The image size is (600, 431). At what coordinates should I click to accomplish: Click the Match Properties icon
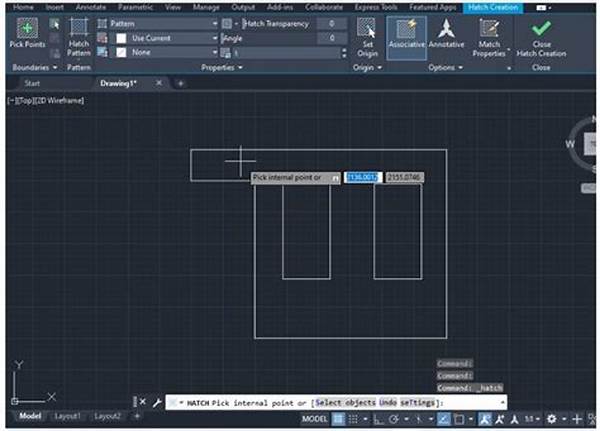point(489,35)
